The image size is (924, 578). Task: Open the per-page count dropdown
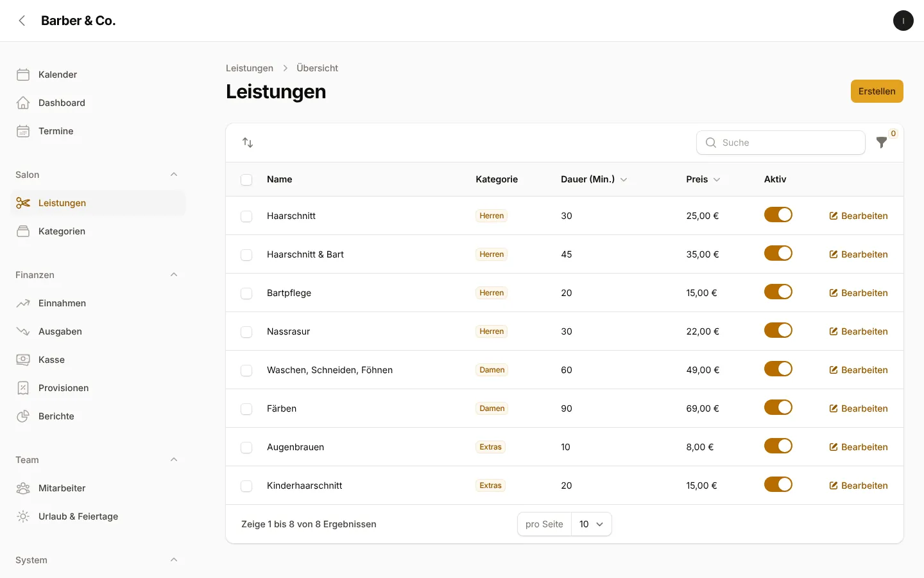(x=591, y=524)
